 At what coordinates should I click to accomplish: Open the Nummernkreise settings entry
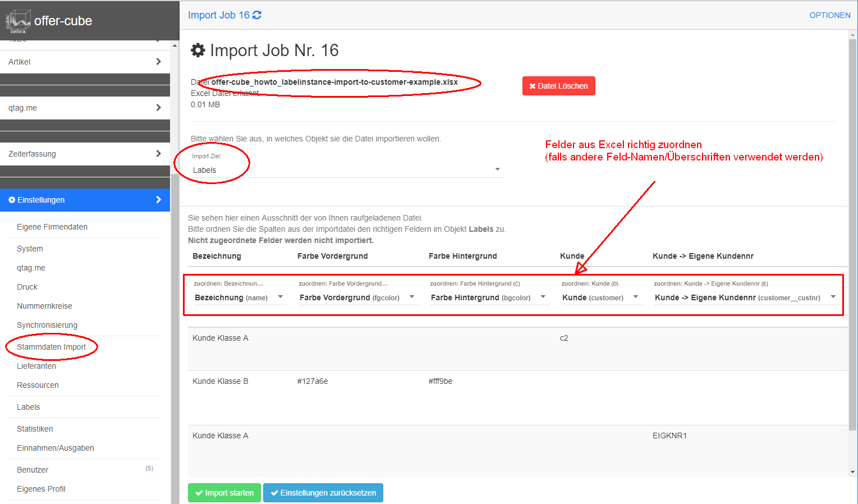pos(44,306)
